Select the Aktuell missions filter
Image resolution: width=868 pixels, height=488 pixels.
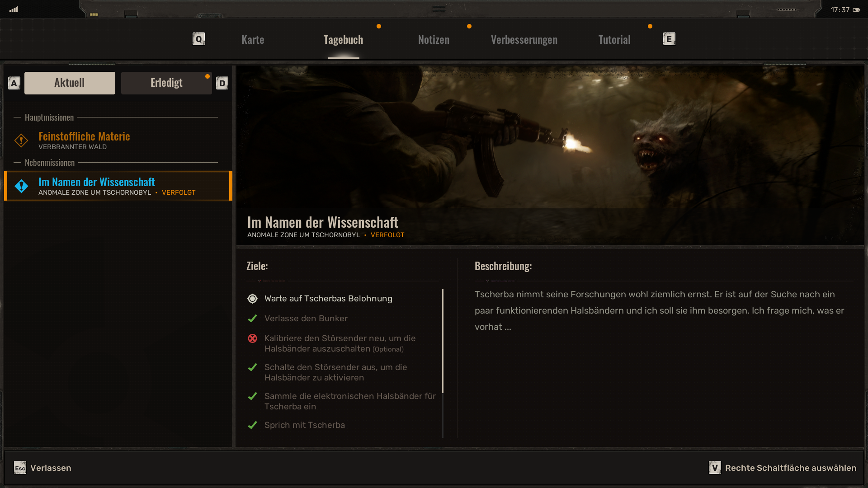[x=69, y=83]
